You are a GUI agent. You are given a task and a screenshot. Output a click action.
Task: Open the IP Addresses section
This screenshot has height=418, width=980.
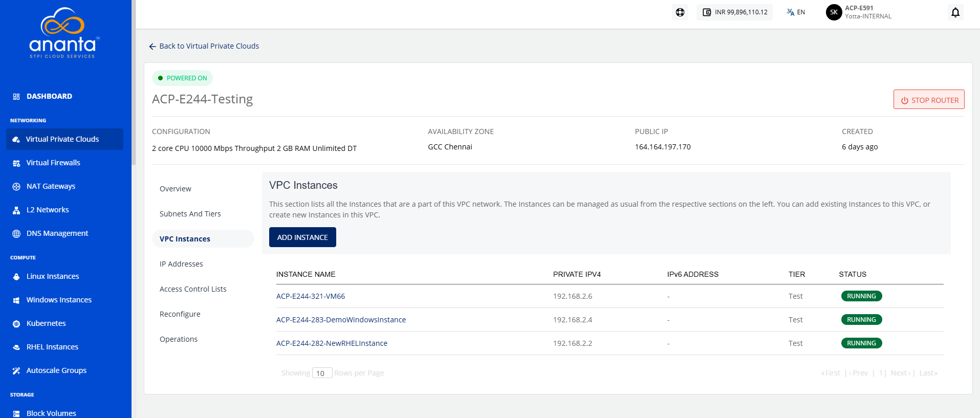[x=181, y=264]
